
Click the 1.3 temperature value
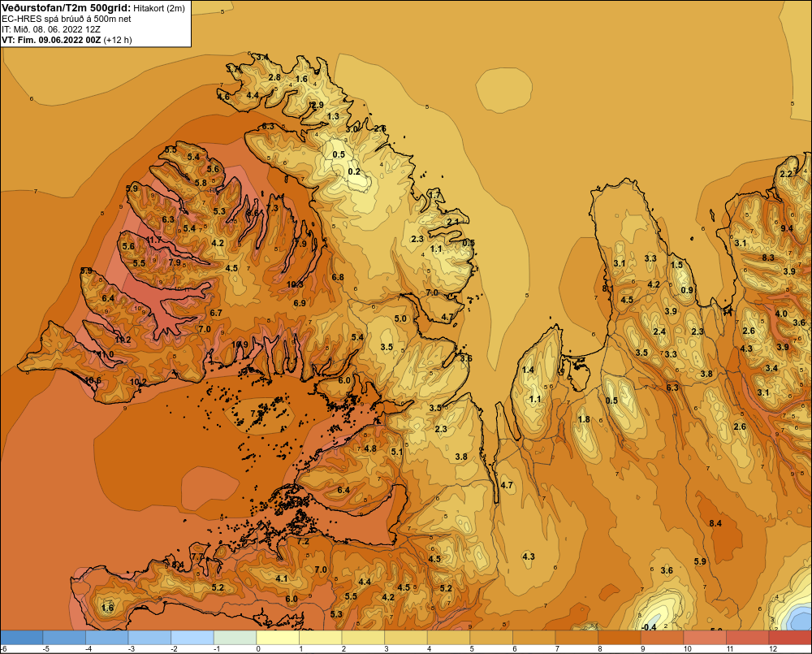click(334, 116)
